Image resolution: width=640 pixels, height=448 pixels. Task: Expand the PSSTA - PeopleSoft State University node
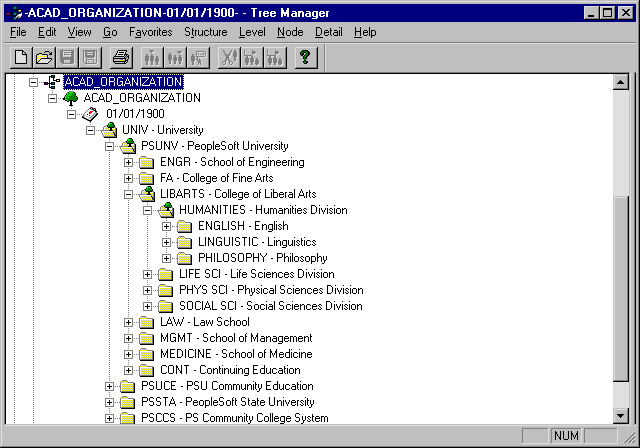109,402
